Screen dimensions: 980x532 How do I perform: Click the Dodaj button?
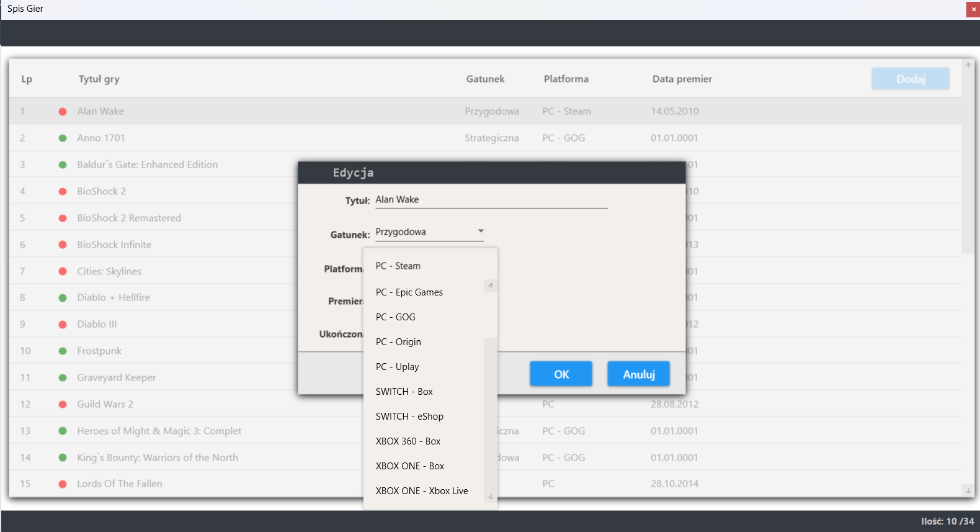coord(910,79)
